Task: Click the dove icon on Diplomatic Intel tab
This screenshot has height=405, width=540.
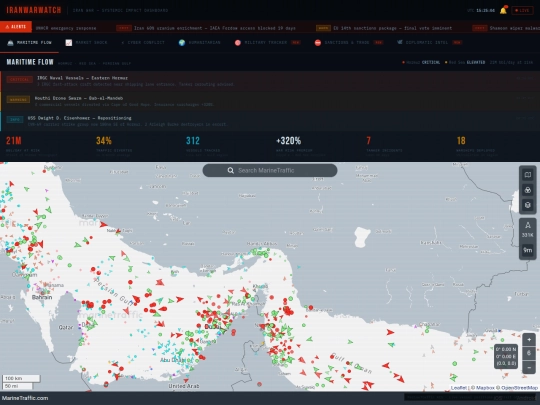Action: pyautogui.click(x=399, y=42)
